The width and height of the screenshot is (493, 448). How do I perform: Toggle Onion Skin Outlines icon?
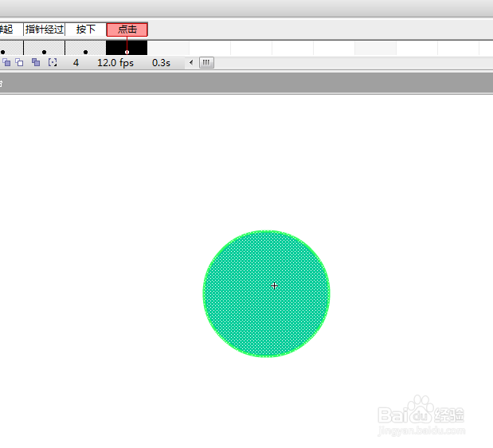tap(19, 62)
